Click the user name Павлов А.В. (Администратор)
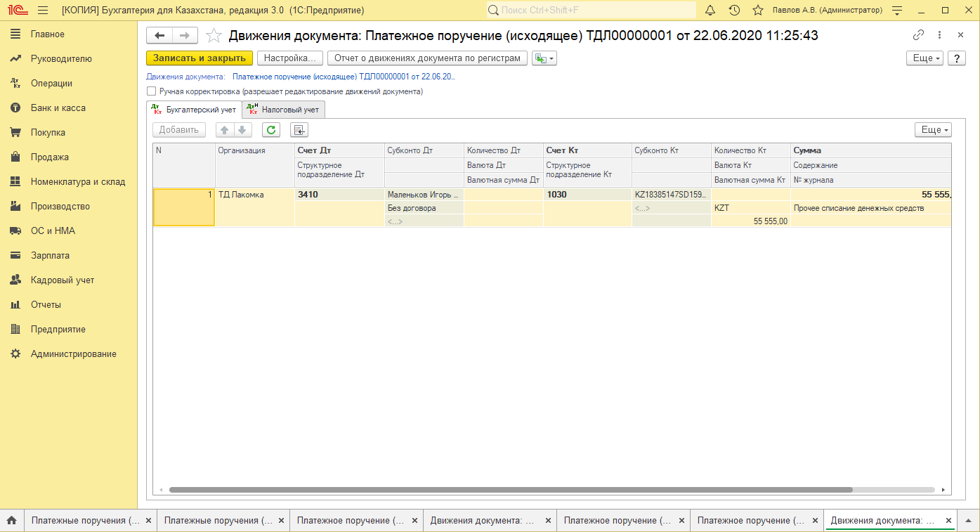Image resolution: width=980 pixels, height=532 pixels. (x=827, y=10)
